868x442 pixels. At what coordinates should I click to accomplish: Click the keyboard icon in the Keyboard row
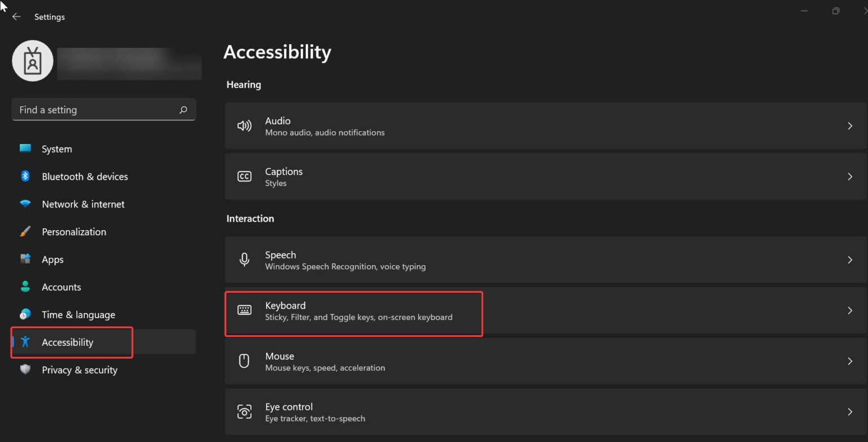[x=244, y=310]
